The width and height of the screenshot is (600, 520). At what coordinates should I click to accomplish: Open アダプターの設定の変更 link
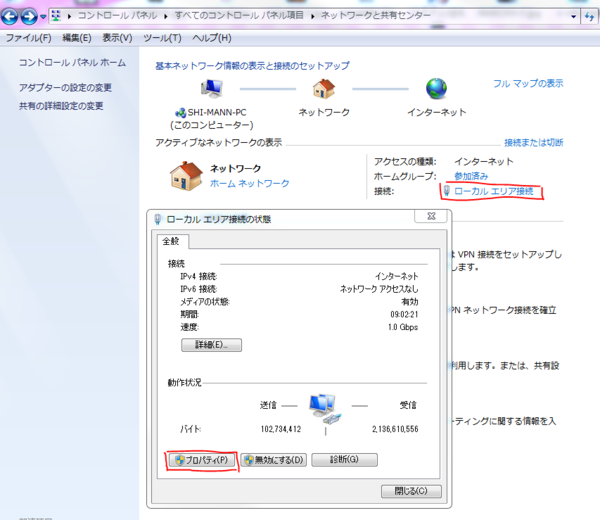65,88
